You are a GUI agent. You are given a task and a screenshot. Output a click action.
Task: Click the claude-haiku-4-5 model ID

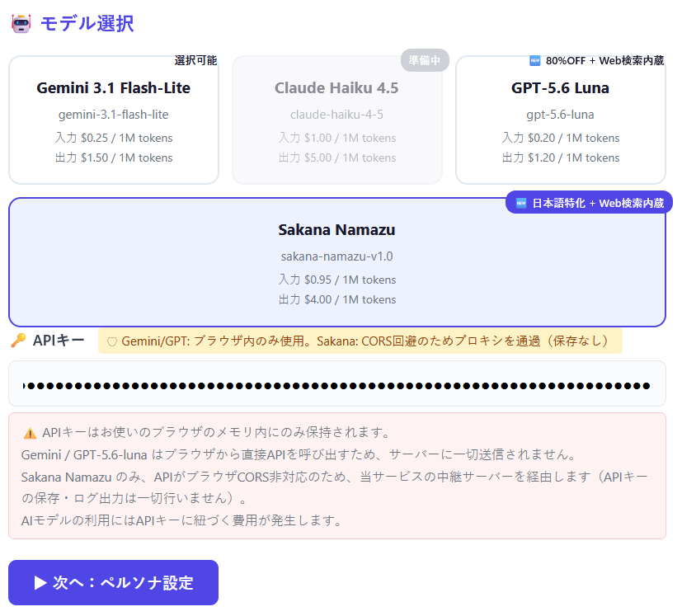click(x=337, y=115)
